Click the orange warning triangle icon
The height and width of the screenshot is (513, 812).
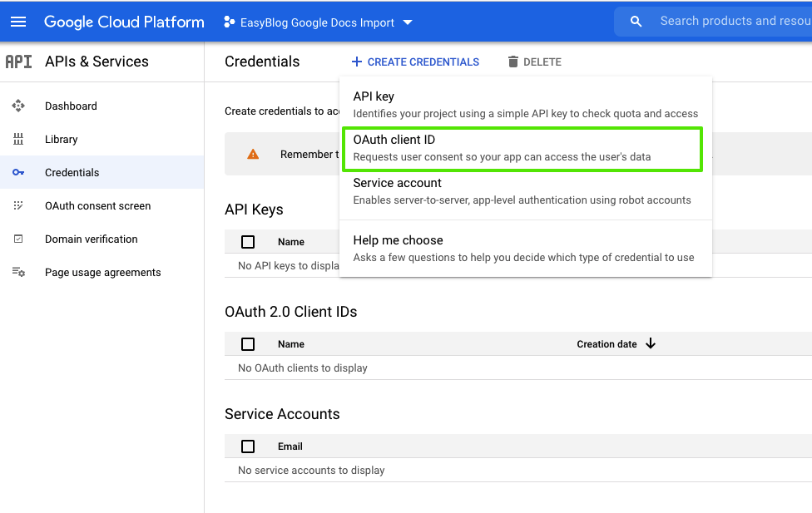253,155
